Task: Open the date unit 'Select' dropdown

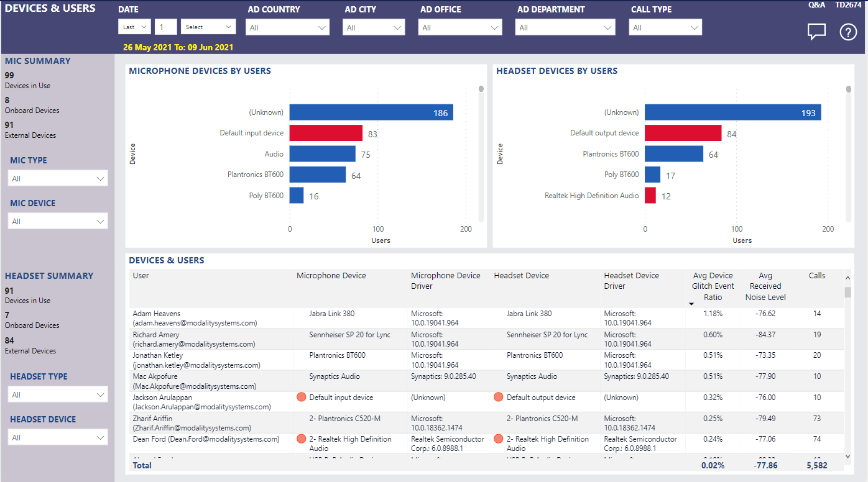Action: coord(208,27)
